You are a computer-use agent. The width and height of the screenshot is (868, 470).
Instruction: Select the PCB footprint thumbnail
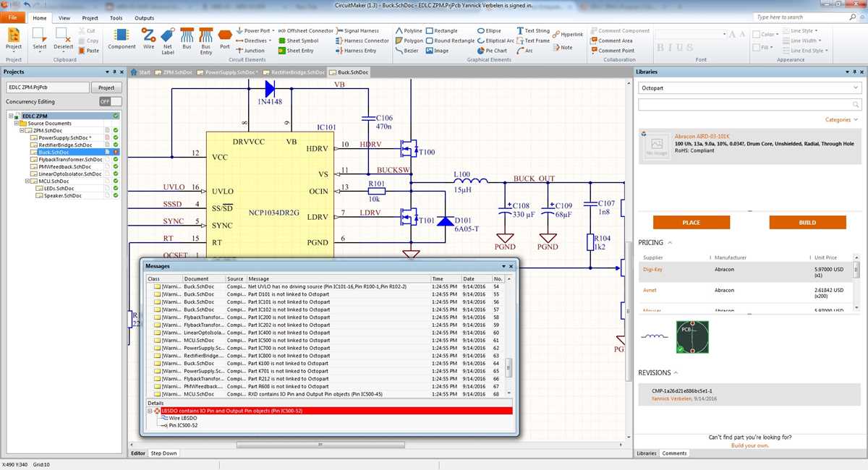click(x=692, y=337)
